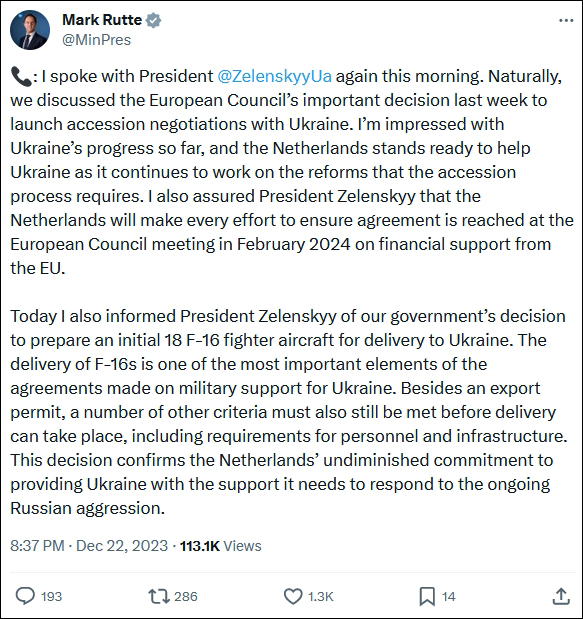Open the three-dot more options menu
583x619 pixels.
pos(566,21)
